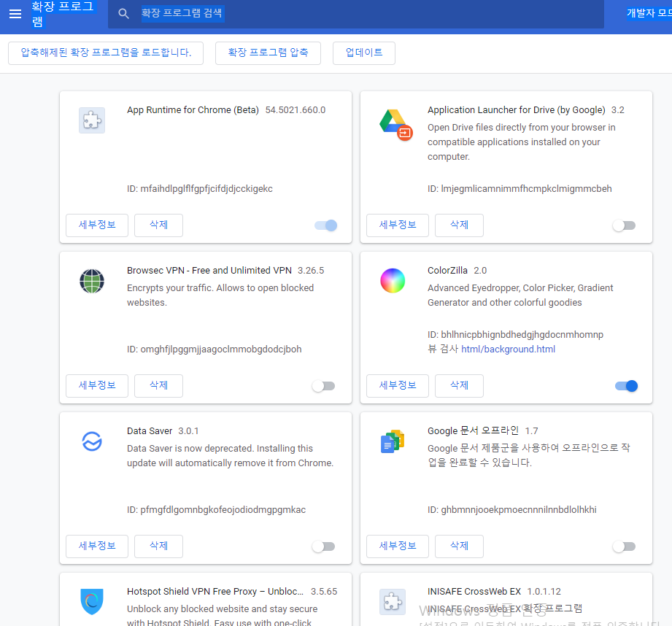Open 세부정보 for Google 문서 오프라인
672x626 pixels.
click(398, 546)
